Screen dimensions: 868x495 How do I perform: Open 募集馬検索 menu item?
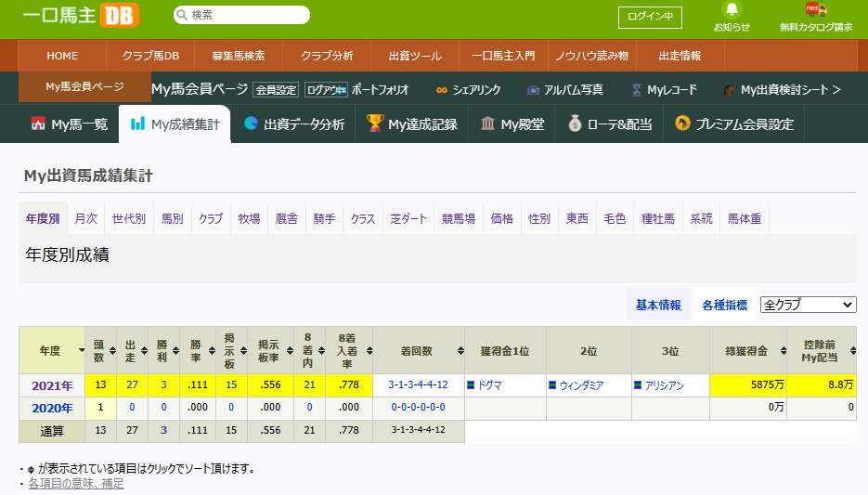pyautogui.click(x=239, y=56)
